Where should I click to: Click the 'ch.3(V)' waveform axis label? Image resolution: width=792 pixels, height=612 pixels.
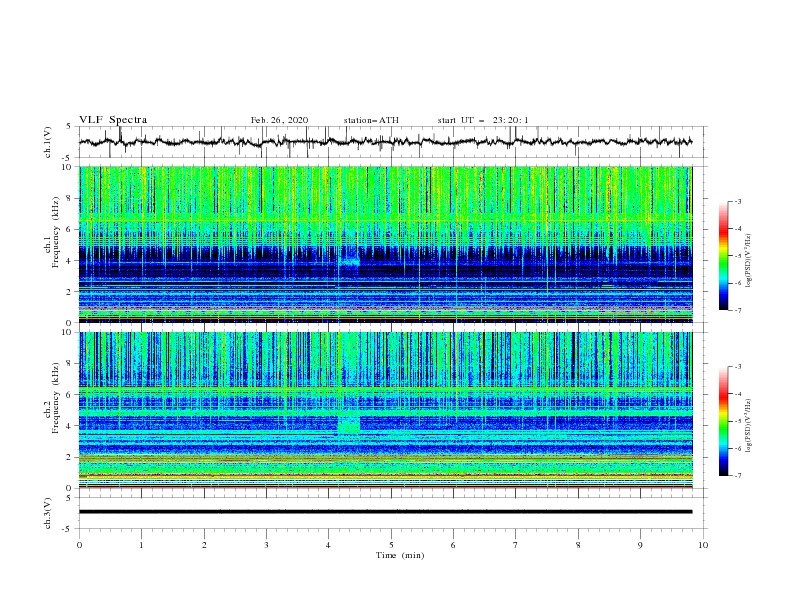[x=48, y=513]
